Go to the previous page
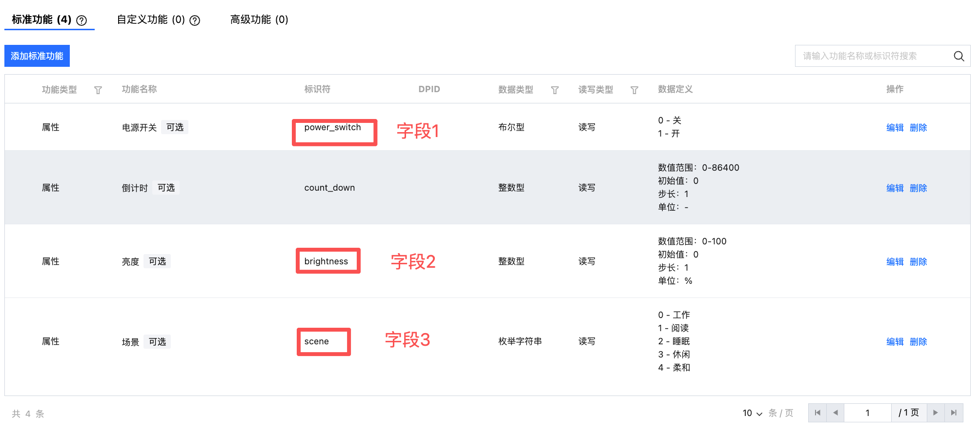This screenshot has width=980, height=436. coord(836,413)
